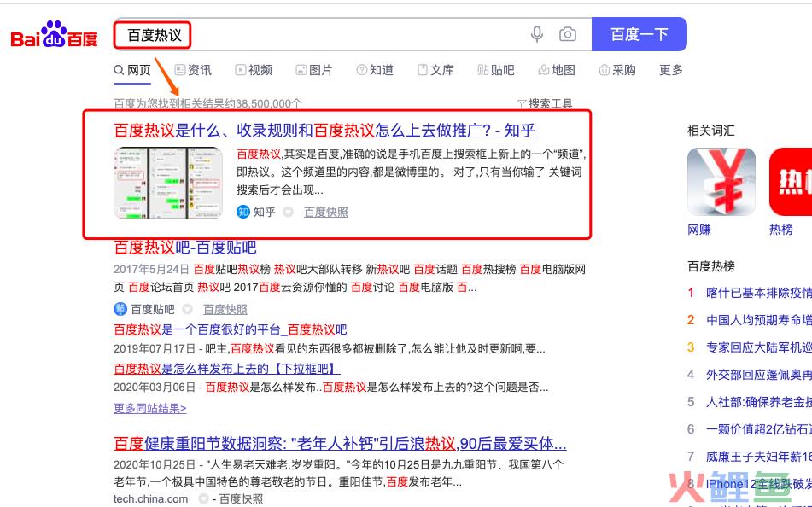This screenshot has height=507, width=812.
Task: Click the 百度一下 search button
Action: point(639,34)
